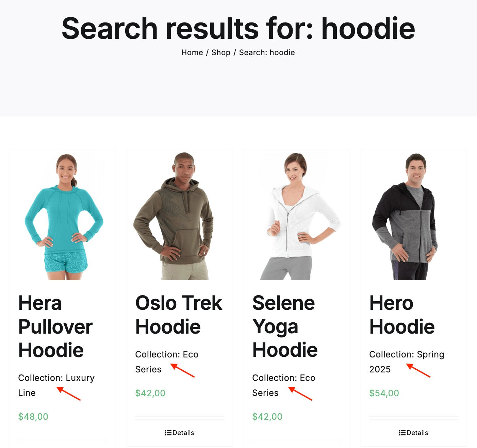Open Details for Hero Hoodie

point(414,433)
